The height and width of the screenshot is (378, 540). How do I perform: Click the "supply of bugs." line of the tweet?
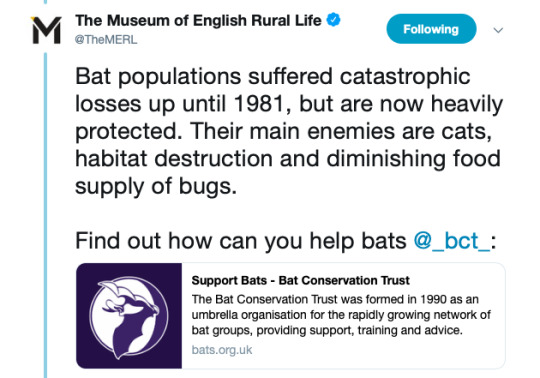point(156,187)
